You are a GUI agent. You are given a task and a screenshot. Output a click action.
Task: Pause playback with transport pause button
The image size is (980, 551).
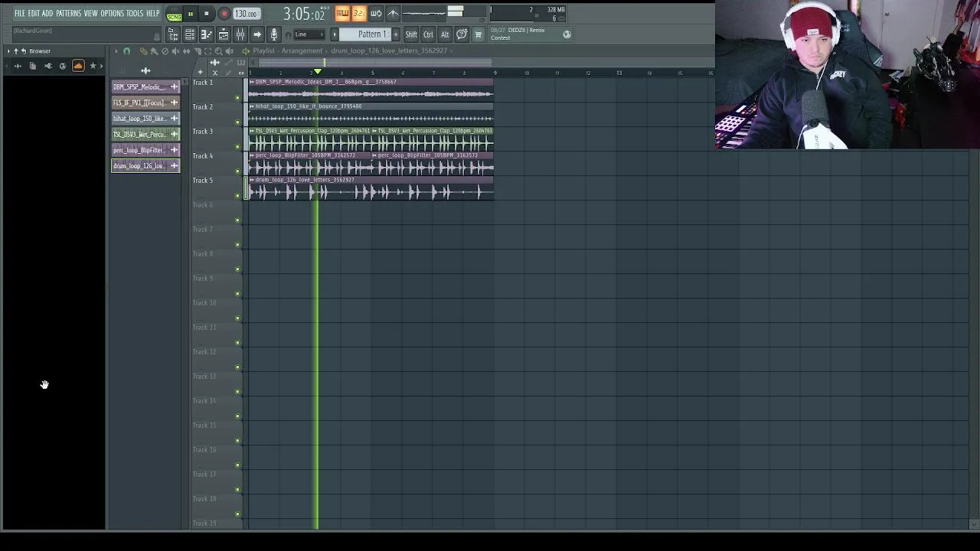(191, 14)
